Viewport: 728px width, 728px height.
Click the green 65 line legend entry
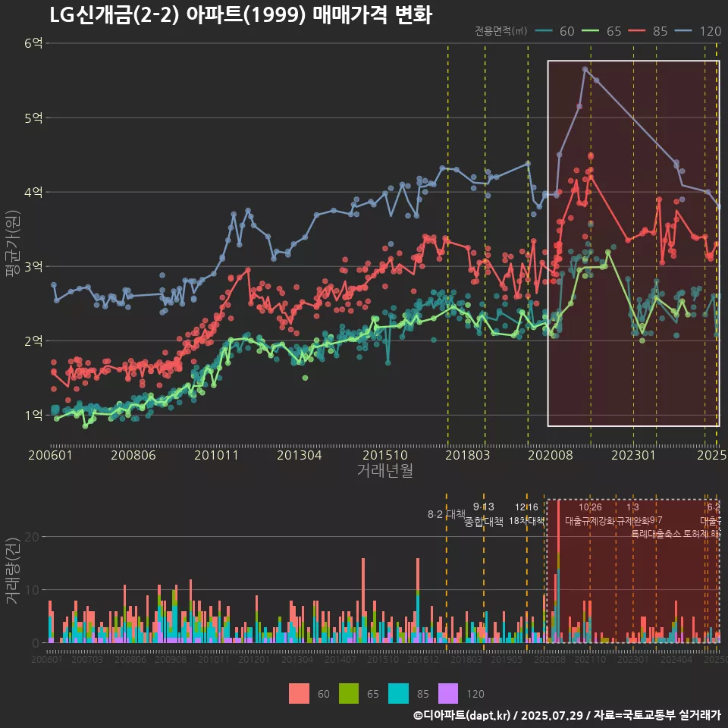(x=601, y=30)
